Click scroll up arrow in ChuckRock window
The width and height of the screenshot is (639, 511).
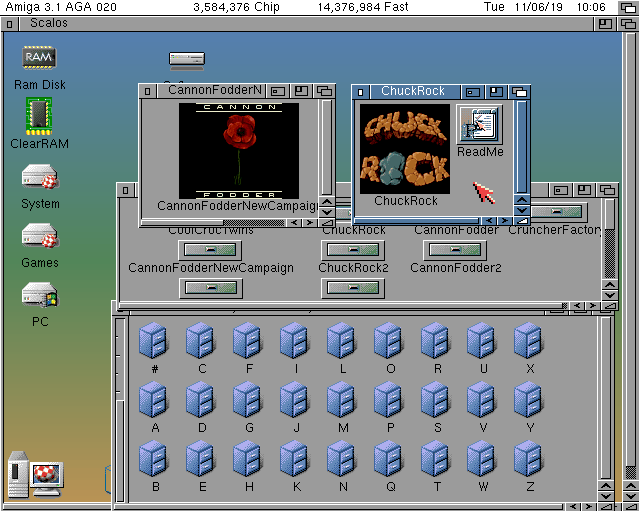pyautogui.click(x=522, y=200)
